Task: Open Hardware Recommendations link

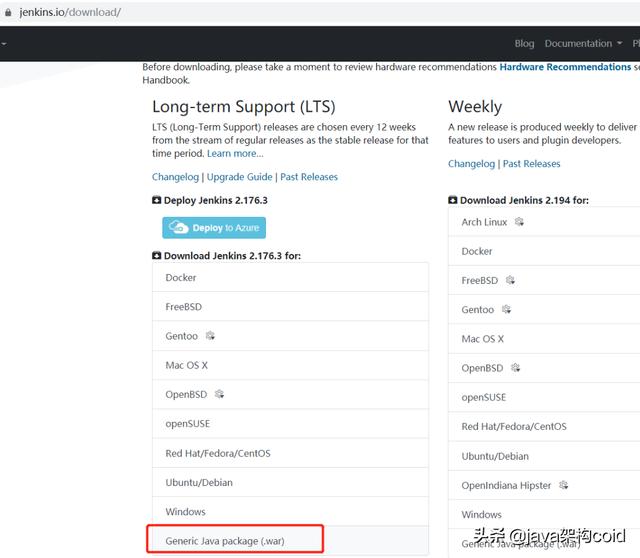Action: pos(565,67)
